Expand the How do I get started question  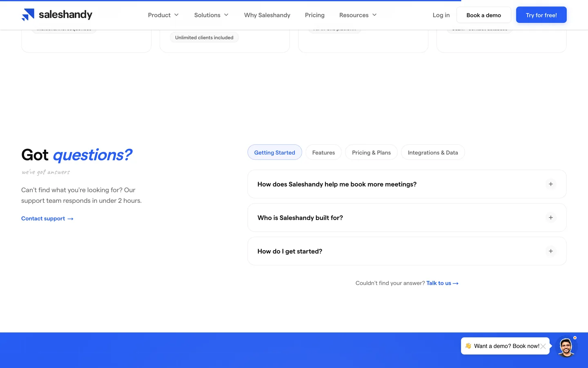[x=407, y=251]
